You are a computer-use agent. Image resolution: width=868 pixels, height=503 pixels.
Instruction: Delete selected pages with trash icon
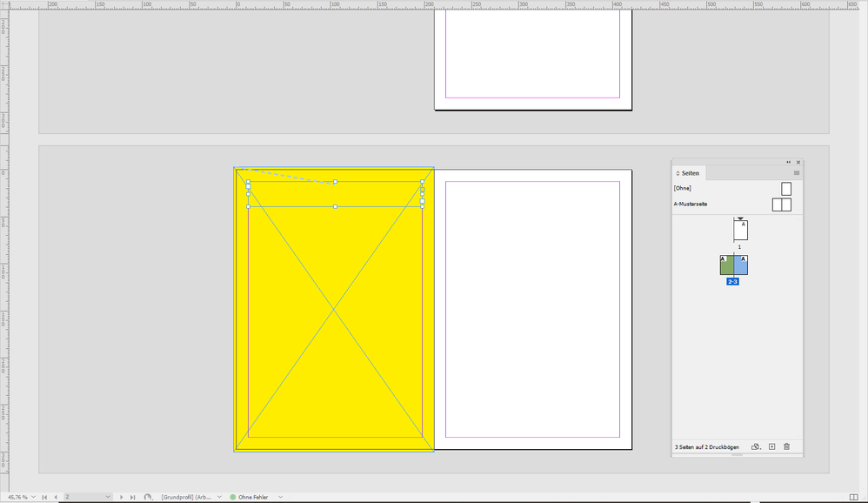point(786,447)
